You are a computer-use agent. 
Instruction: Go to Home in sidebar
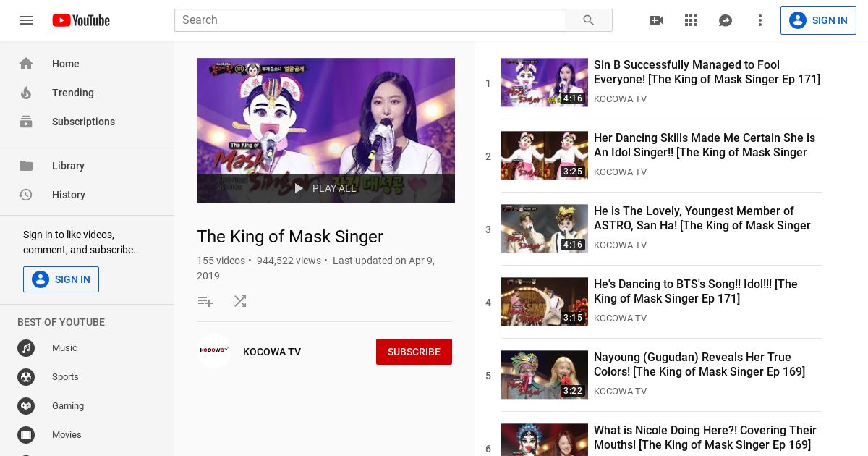click(87, 64)
